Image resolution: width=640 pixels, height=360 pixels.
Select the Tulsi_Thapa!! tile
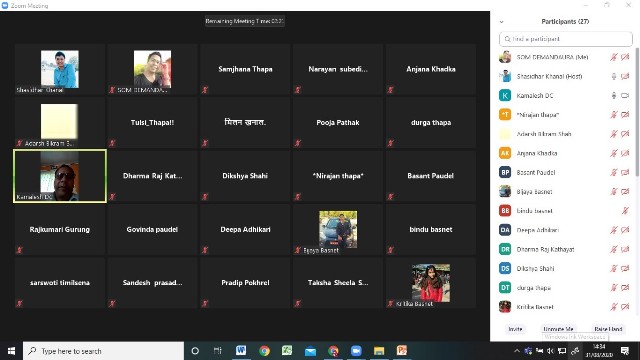[152, 122]
